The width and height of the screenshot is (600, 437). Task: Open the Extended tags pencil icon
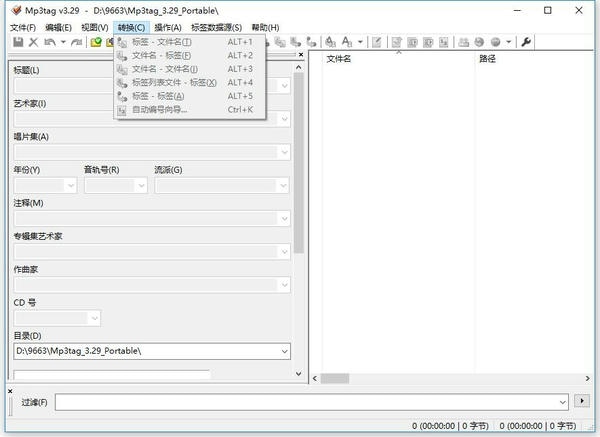click(377, 42)
